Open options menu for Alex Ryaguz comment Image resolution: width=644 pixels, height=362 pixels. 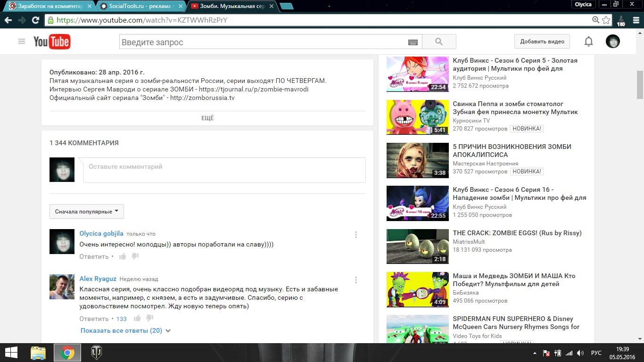[356, 280]
